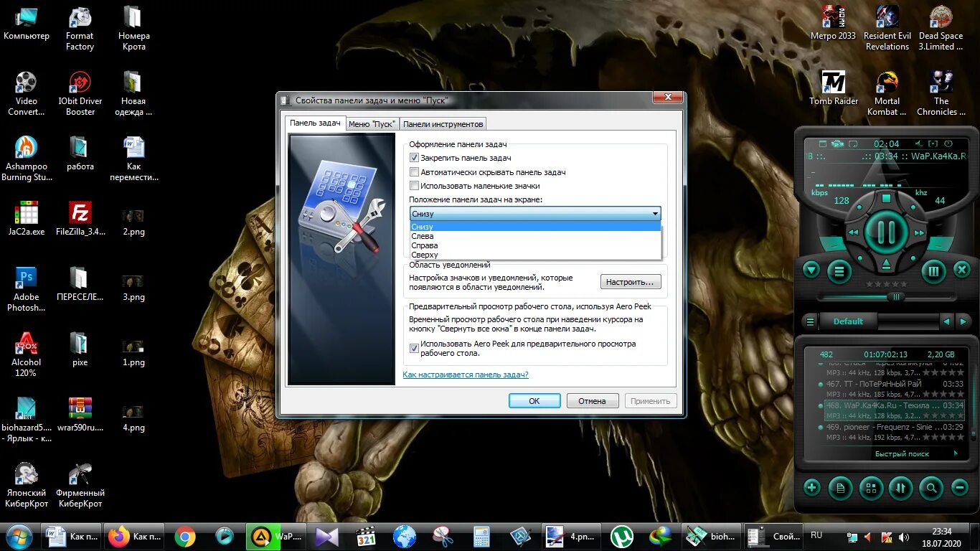Confirm with the OK button
The width and height of the screenshot is (980, 551).
click(x=534, y=401)
